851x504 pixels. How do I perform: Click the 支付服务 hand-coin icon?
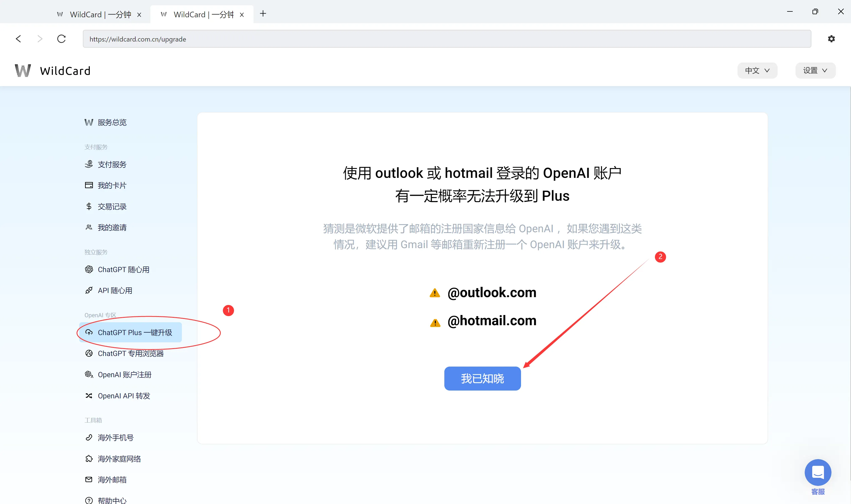[89, 164]
